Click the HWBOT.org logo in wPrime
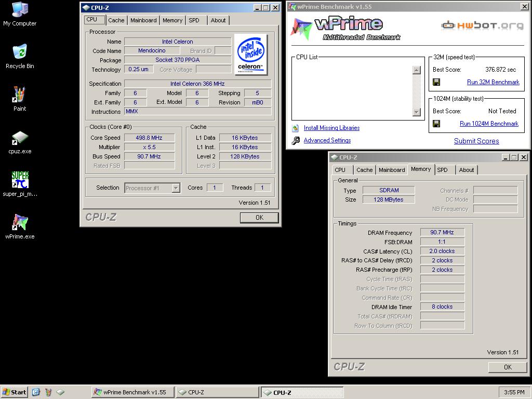 coord(483,25)
